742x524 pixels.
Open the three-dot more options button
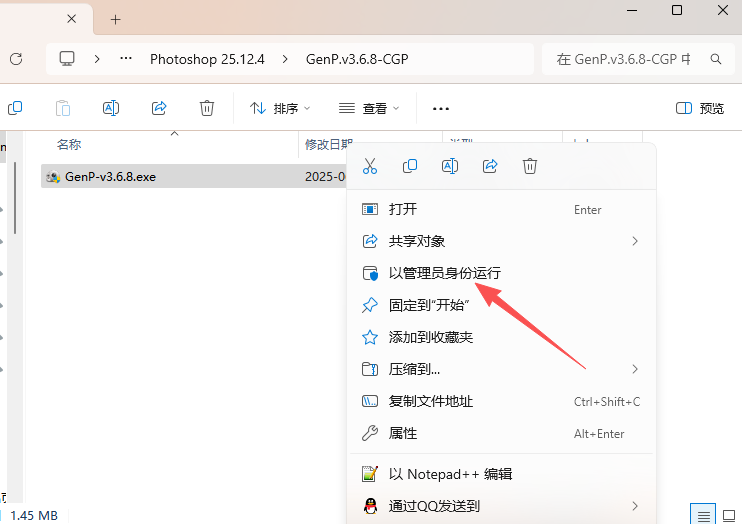[x=441, y=108]
